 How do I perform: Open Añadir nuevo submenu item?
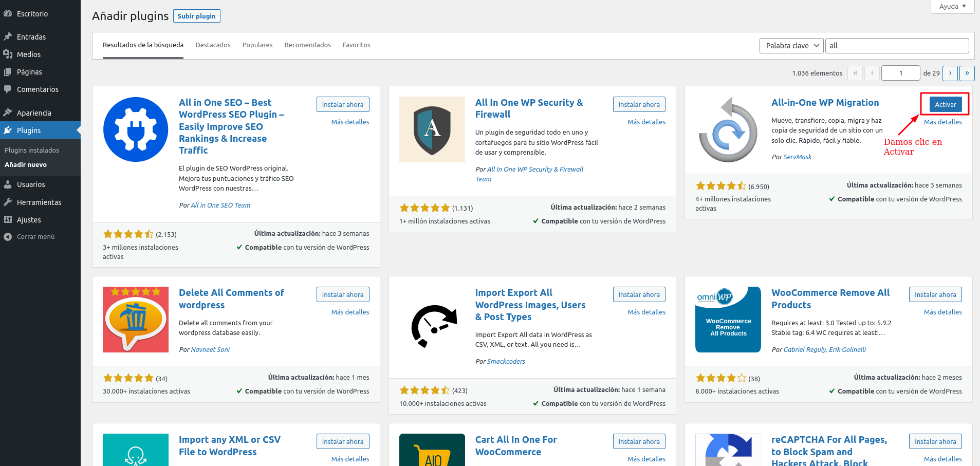[26, 165]
